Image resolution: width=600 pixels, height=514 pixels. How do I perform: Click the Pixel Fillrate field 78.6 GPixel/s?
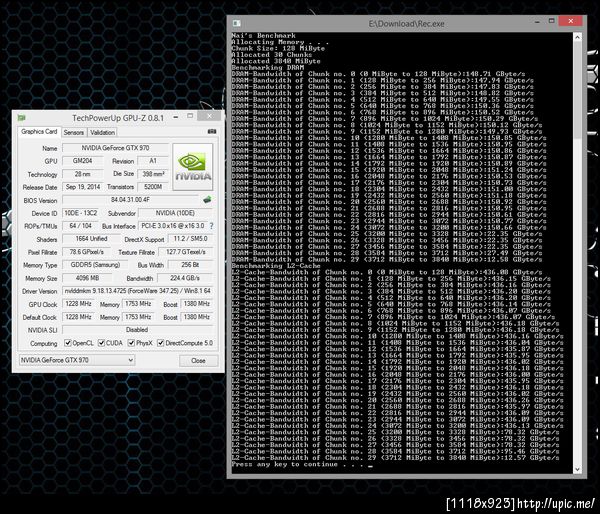pyautogui.click(x=86, y=252)
